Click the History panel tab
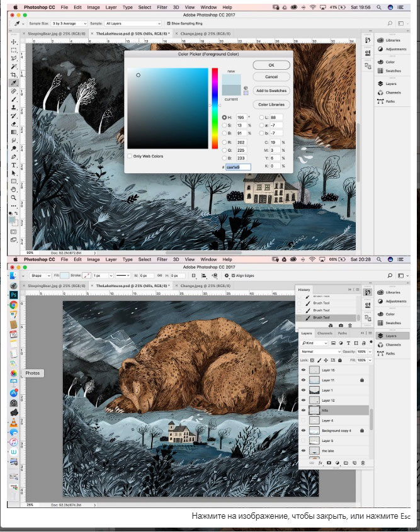Screen dimensions: 420x532 click(304, 290)
